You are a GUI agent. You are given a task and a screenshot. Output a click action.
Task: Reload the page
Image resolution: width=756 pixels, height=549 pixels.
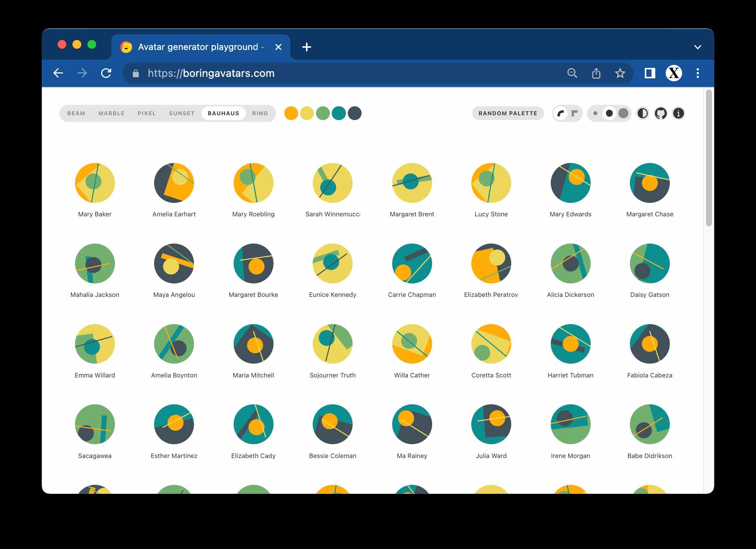(106, 73)
